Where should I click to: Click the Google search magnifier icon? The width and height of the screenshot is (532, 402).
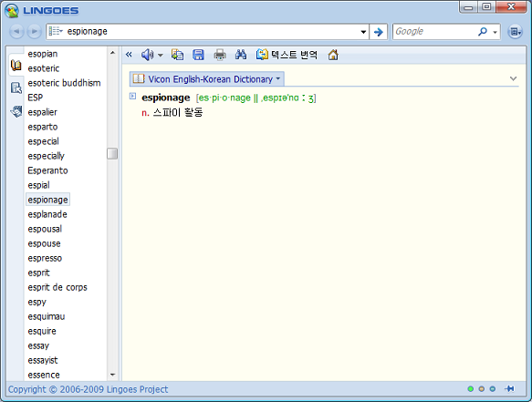pos(483,32)
